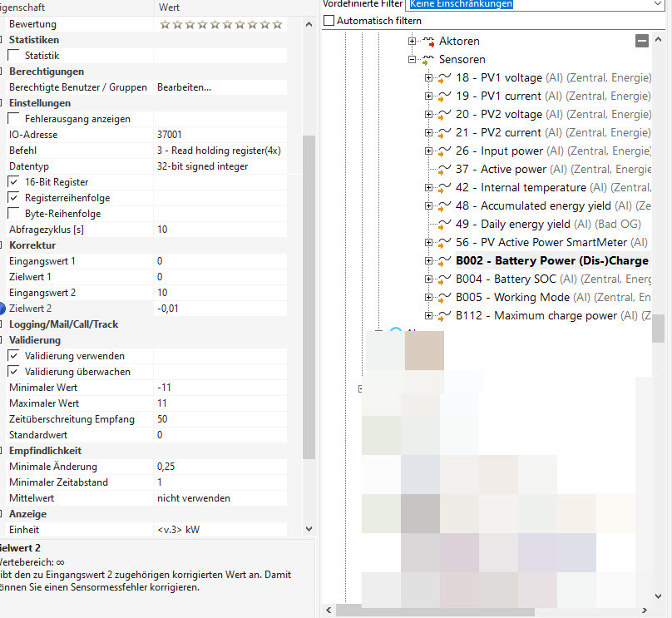This screenshot has width=672, height=618.
Task: Click the collapse-all minus button in tree
Action: coord(641,41)
